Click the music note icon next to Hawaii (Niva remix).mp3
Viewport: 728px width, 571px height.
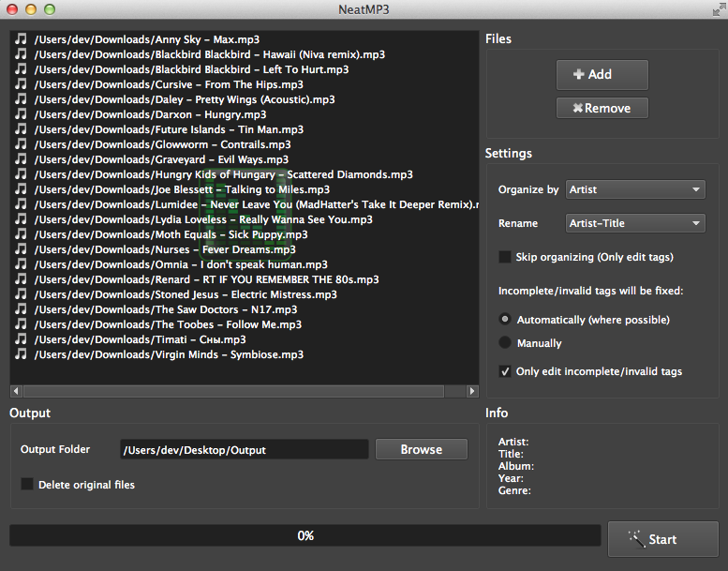coord(21,53)
